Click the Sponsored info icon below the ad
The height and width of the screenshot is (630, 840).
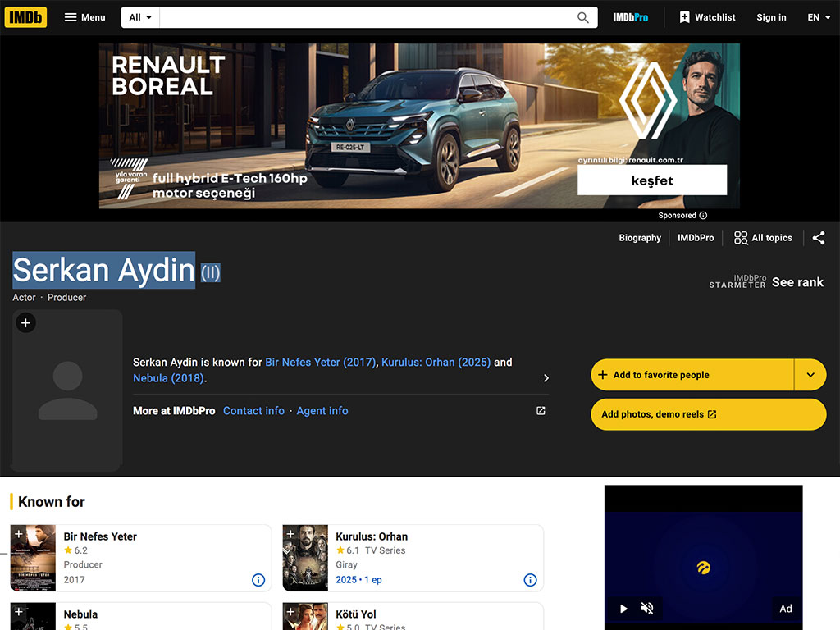click(x=703, y=216)
